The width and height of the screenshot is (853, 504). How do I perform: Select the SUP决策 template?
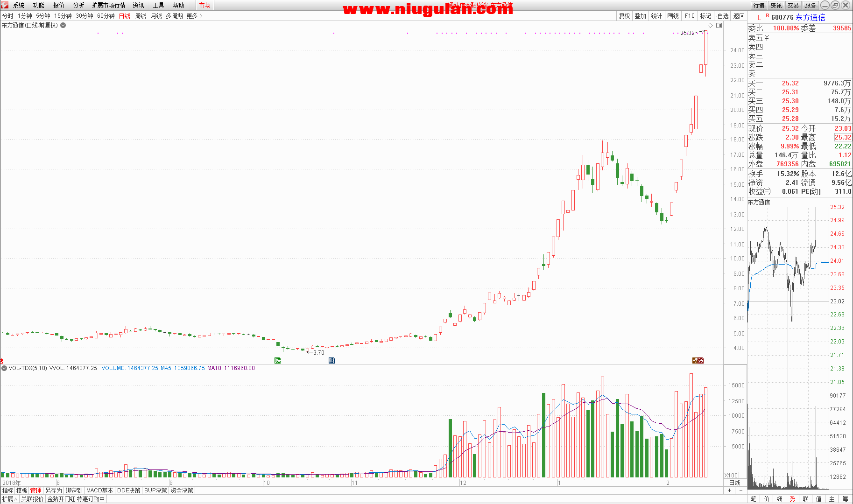pos(155,490)
